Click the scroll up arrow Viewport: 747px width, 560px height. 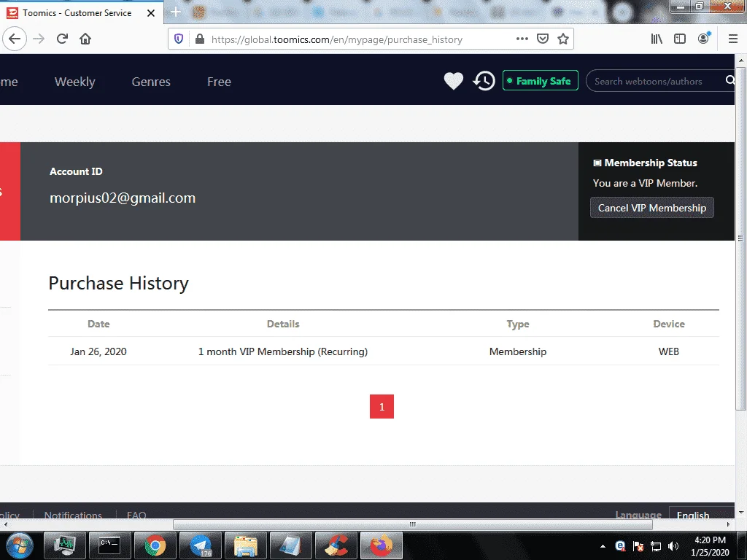click(741, 61)
